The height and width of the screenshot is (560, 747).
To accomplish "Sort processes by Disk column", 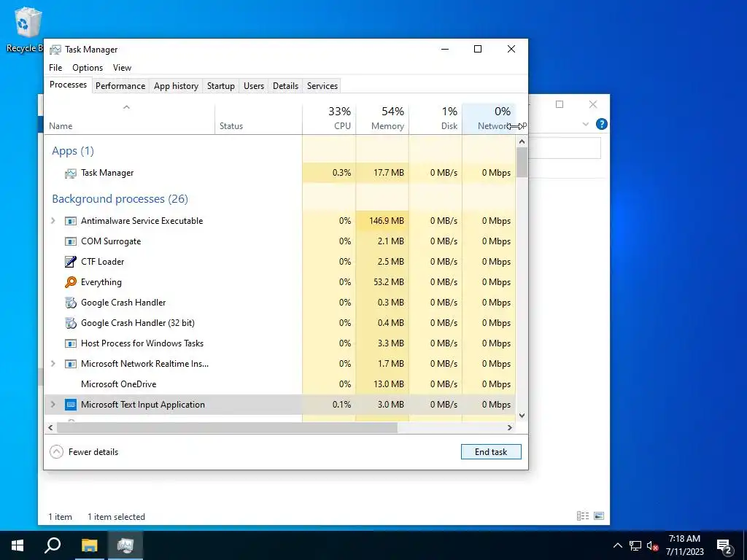I will coord(436,119).
